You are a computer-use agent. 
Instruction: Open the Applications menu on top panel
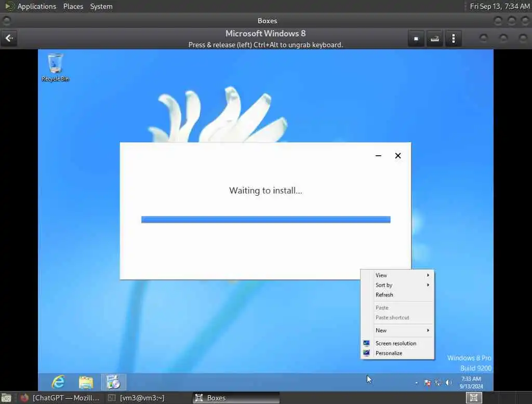37,6
